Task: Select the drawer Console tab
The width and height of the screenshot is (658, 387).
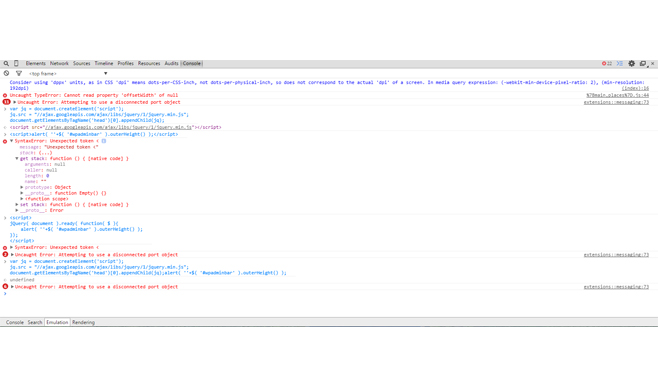Action: coord(15,322)
